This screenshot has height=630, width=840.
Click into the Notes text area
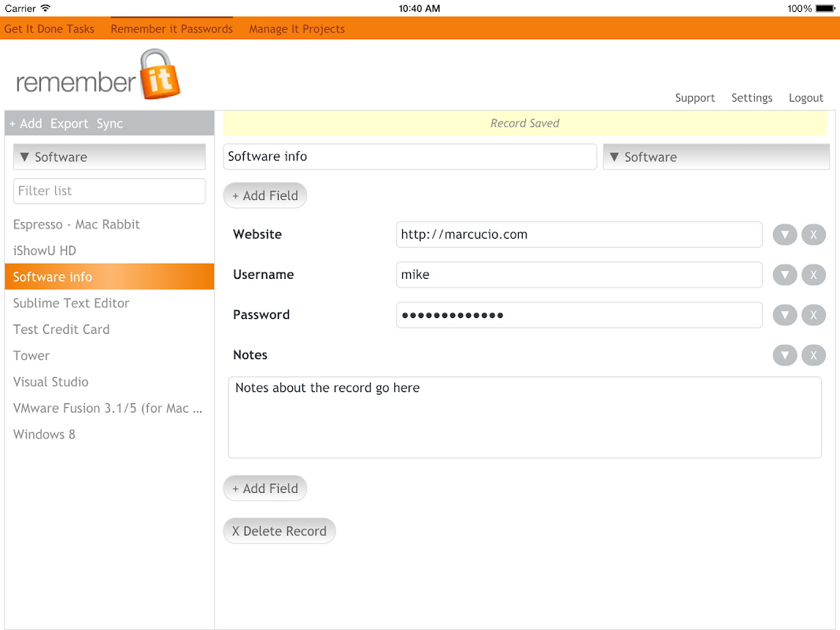coord(525,417)
